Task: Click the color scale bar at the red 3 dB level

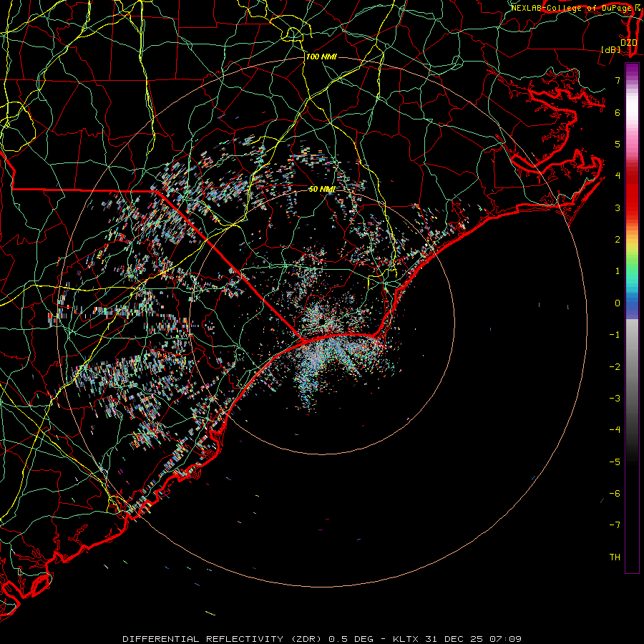Action: coord(632,208)
